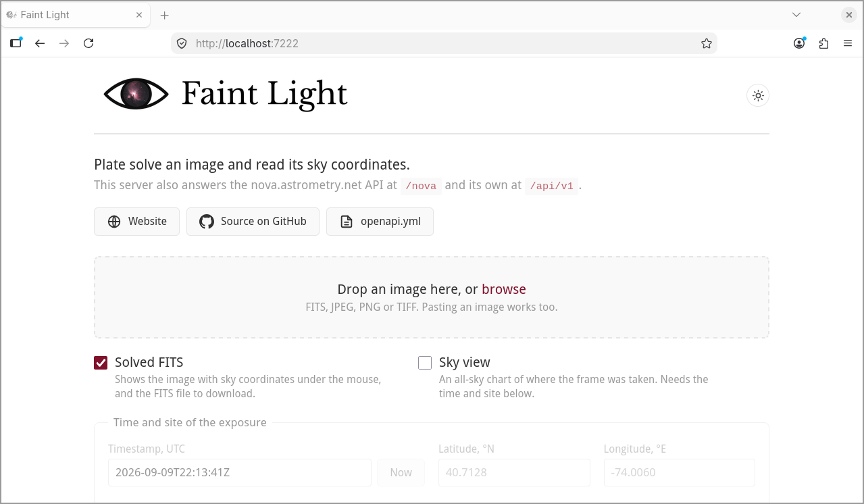Bookmark this page with star icon

pos(707,43)
